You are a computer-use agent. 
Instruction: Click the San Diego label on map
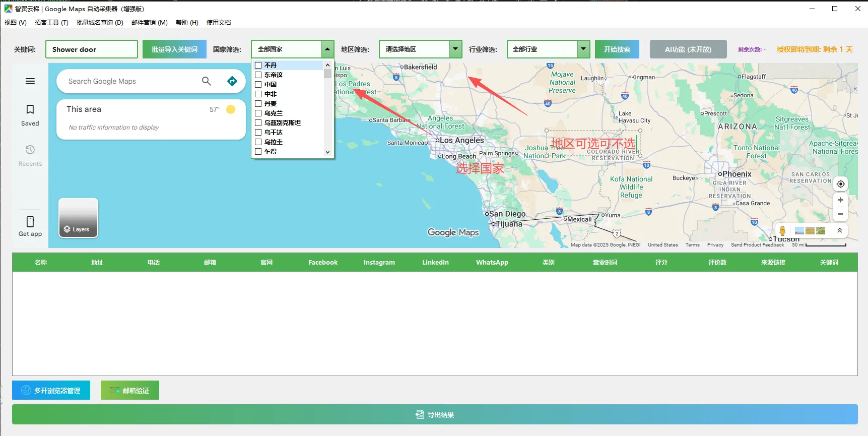tap(507, 214)
